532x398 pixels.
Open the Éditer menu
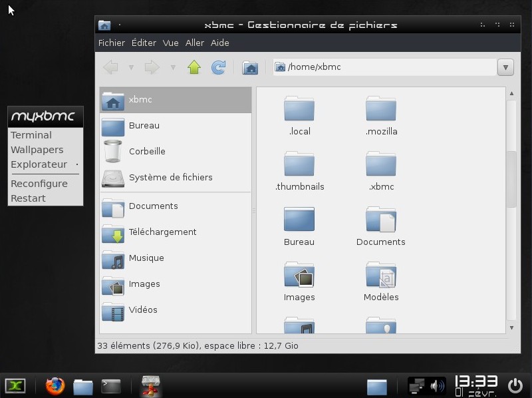click(144, 43)
